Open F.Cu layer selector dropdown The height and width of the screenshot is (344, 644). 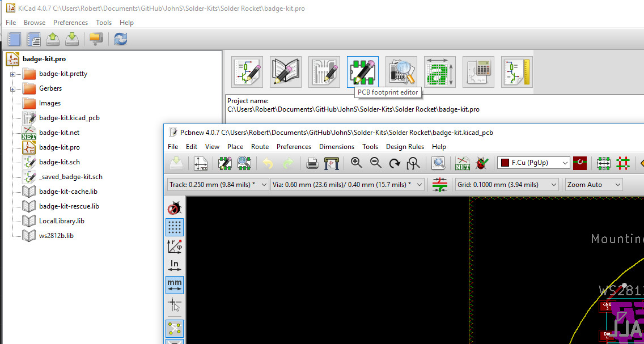[x=534, y=163]
